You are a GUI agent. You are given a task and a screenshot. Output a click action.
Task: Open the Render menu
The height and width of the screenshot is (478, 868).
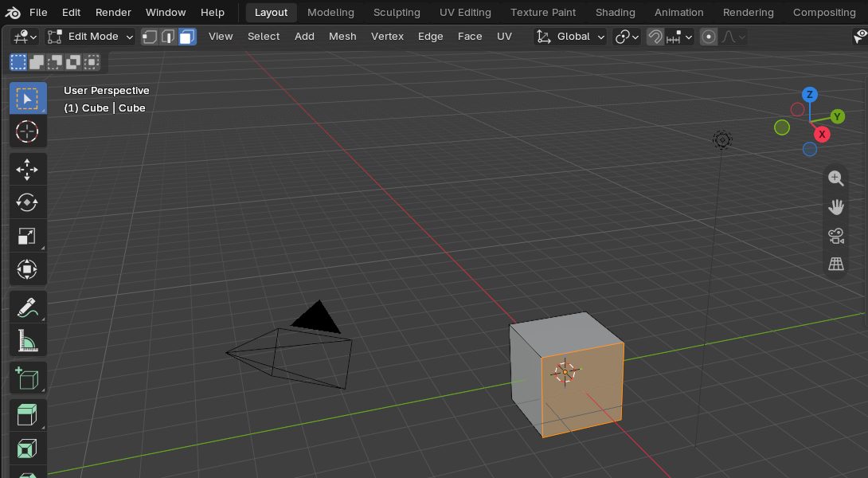[x=113, y=12]
